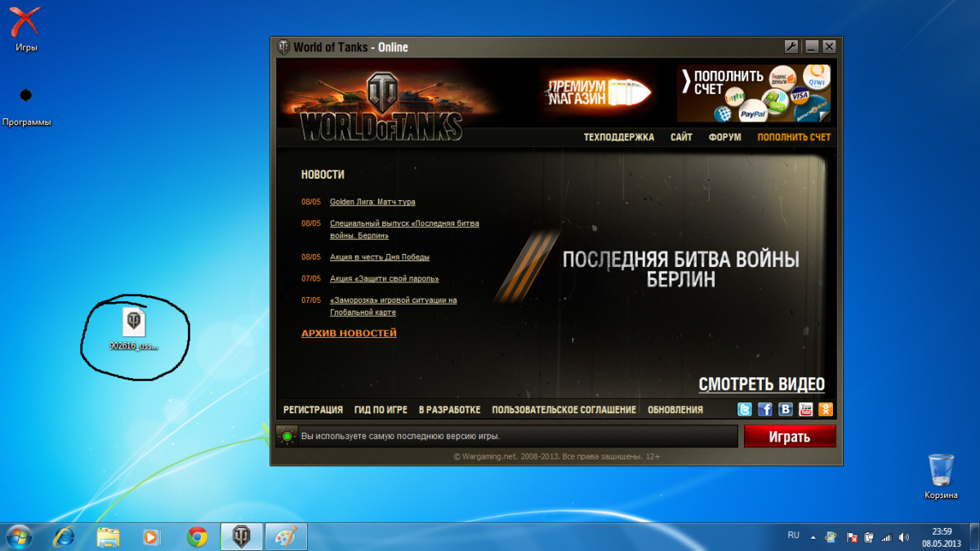Open the Facebook page icon
980x551 pixels.
tap(765, 410)
